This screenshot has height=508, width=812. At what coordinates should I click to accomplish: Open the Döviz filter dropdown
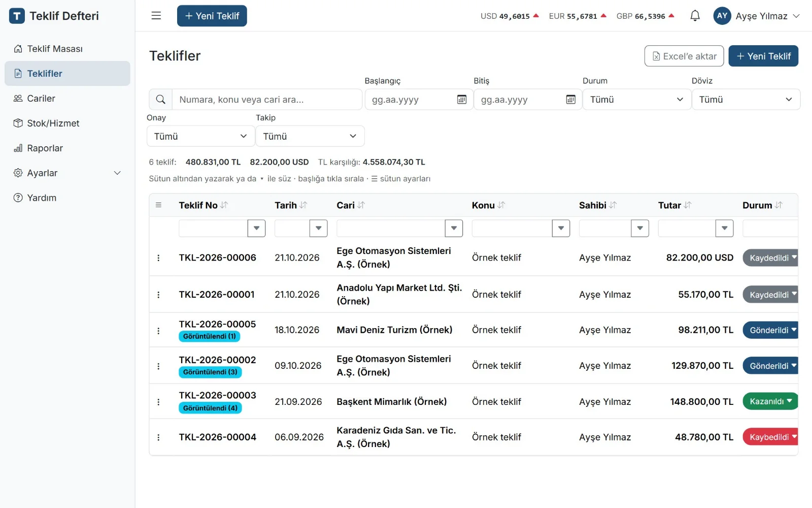click(746, 100)
